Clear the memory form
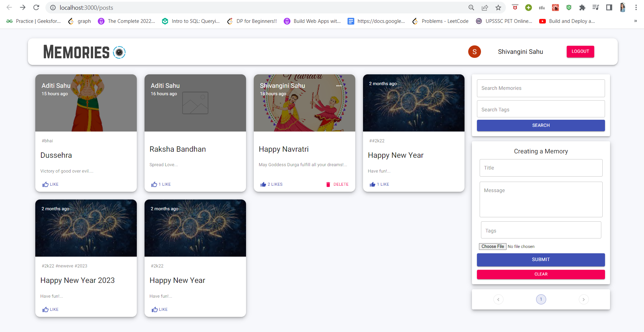Image resolution: width=644 pixels, height=332 pixels. [x=541, y=274]
